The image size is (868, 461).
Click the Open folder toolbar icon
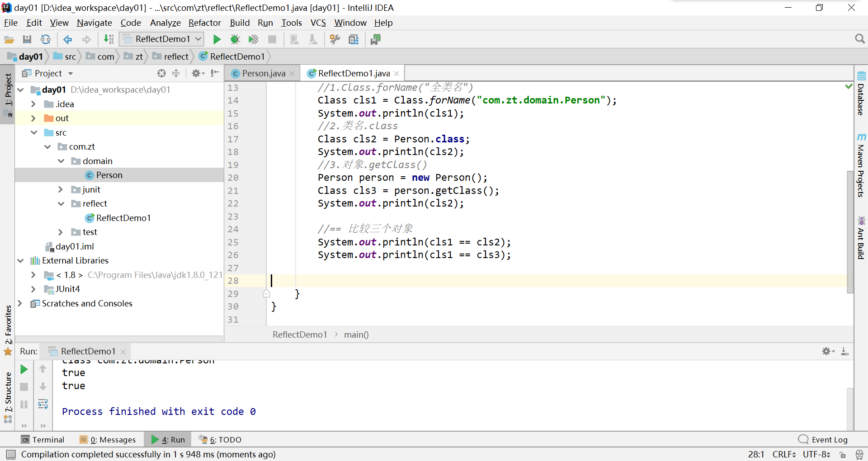point(9,39)
